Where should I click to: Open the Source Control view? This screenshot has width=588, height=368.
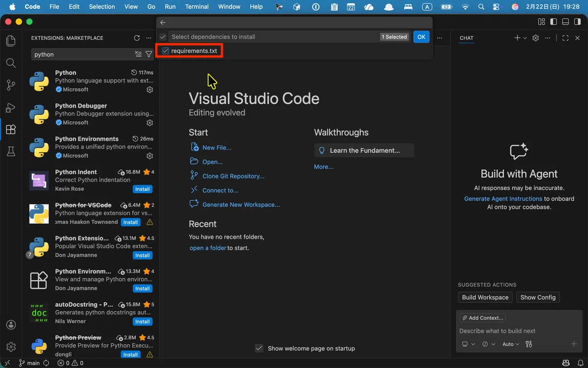(x=11, y=85)
